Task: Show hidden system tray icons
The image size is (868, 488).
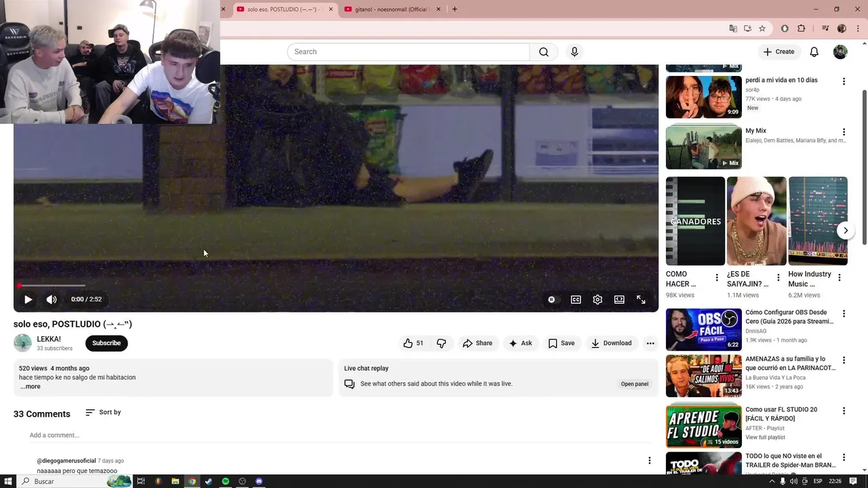Action: 772,481
